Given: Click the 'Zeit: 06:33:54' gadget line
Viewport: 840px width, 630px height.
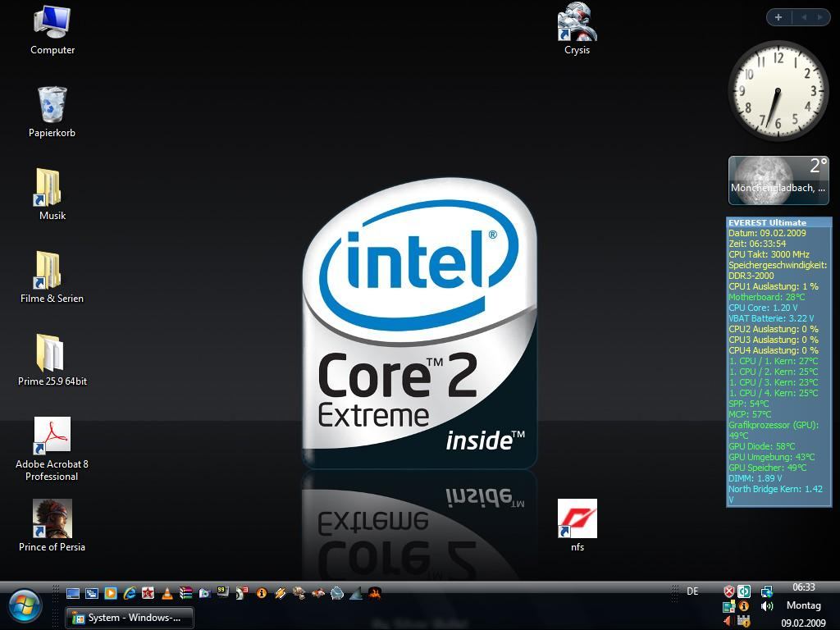Looking at the screenshot, I should 757,244.
